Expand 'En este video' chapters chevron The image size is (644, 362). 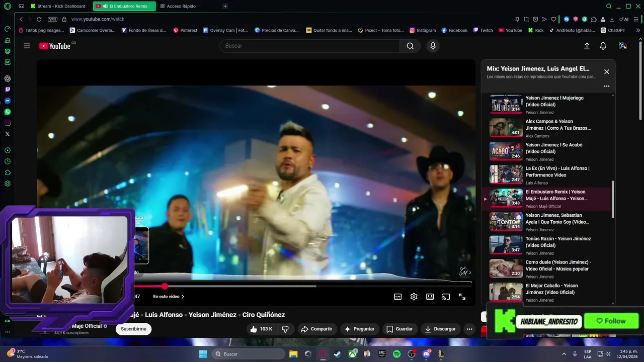183,297
